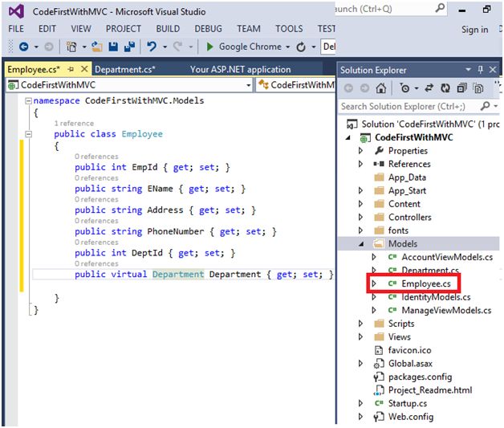
Task: Collapse the Models folder node
Action: point(361,244)
